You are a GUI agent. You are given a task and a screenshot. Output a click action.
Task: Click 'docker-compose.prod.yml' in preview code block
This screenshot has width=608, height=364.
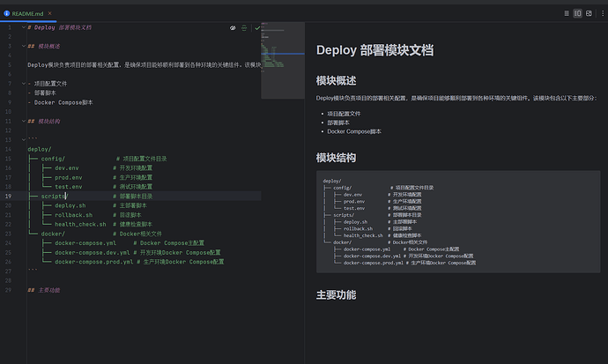pyautogui.click(x=374, y=263)
